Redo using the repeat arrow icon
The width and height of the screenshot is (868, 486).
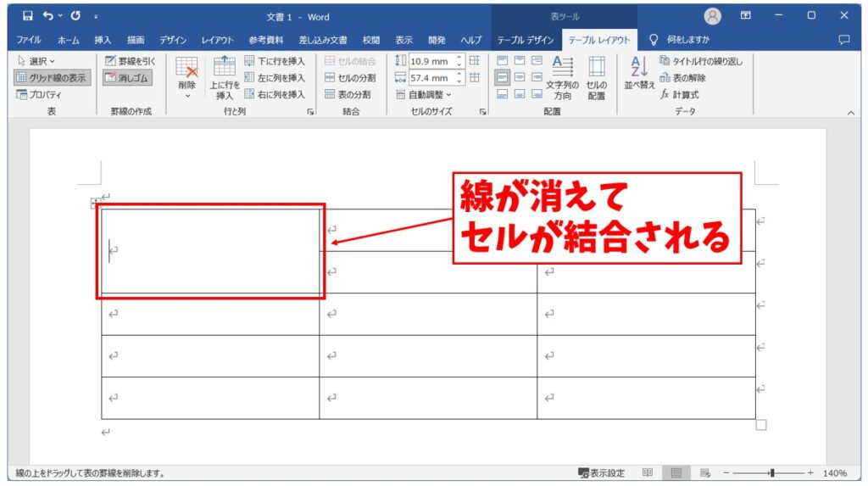point(75,16)
